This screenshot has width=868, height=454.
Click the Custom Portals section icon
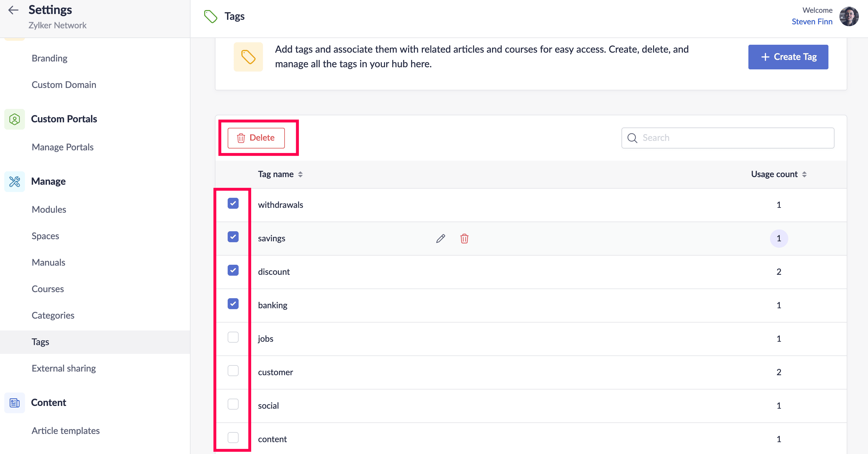[x=15, y=119]
